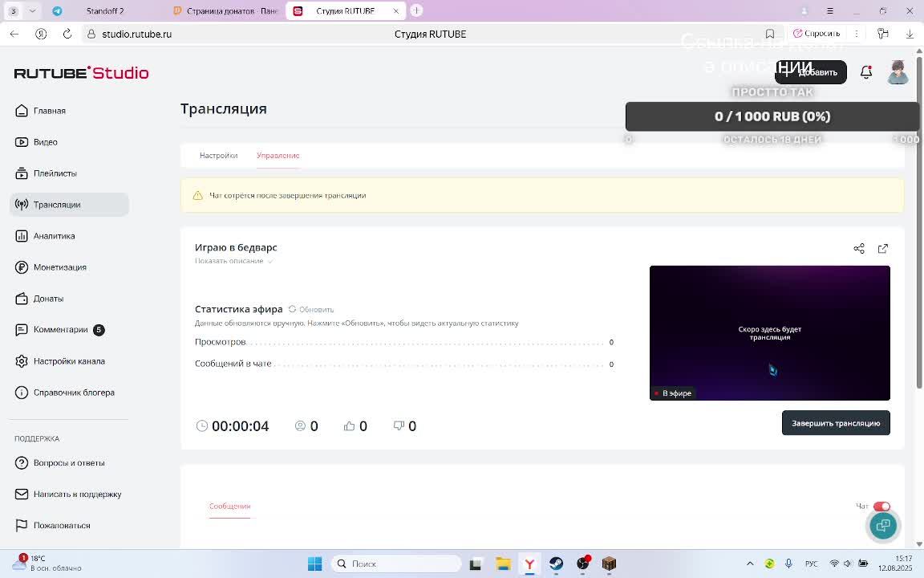Open the support chat floating button
The width and height of the screenshot is (924, 578).
click(x=883, y=525)
